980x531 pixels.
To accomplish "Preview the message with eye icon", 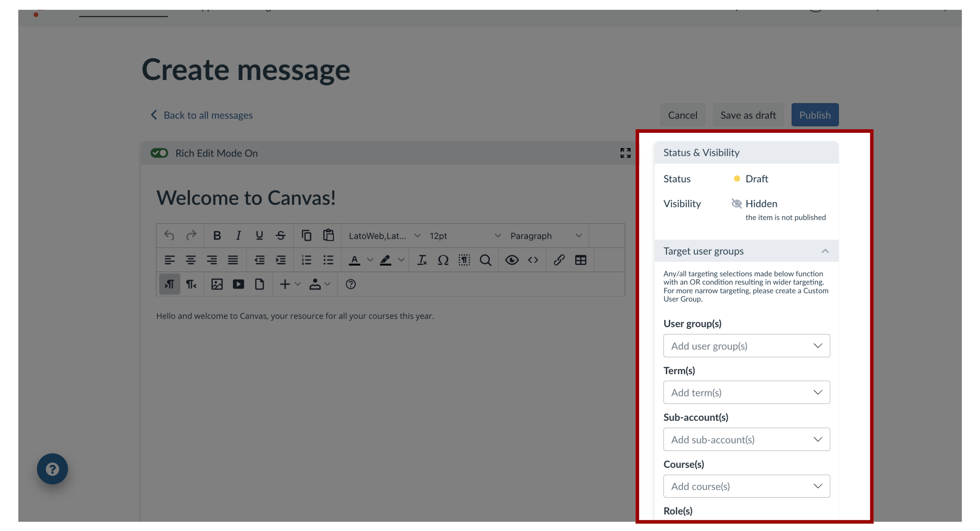I will 512,260.
